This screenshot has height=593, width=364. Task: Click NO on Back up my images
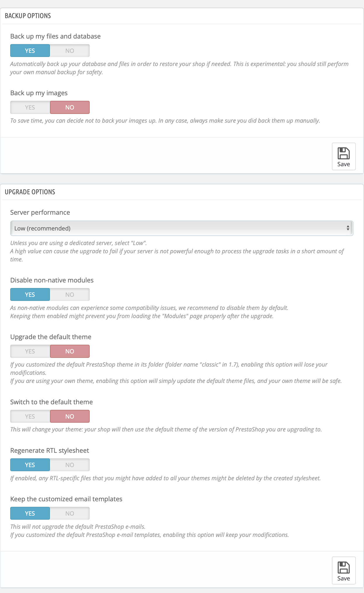click(70, 107)
